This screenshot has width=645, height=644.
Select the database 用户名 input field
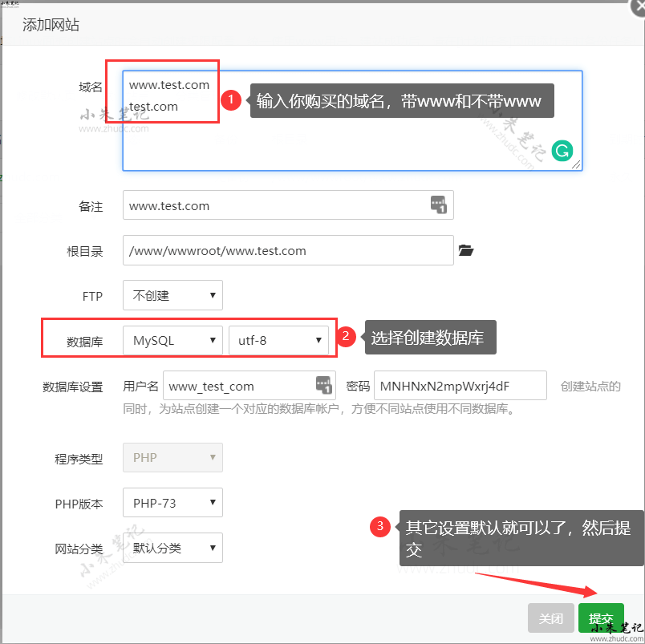237,386
